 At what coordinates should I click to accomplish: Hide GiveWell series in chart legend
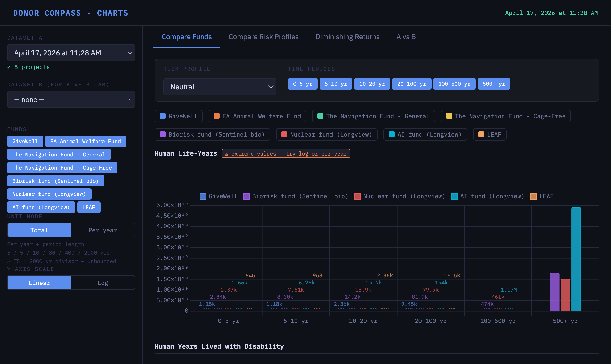click(x=218, y=196)
